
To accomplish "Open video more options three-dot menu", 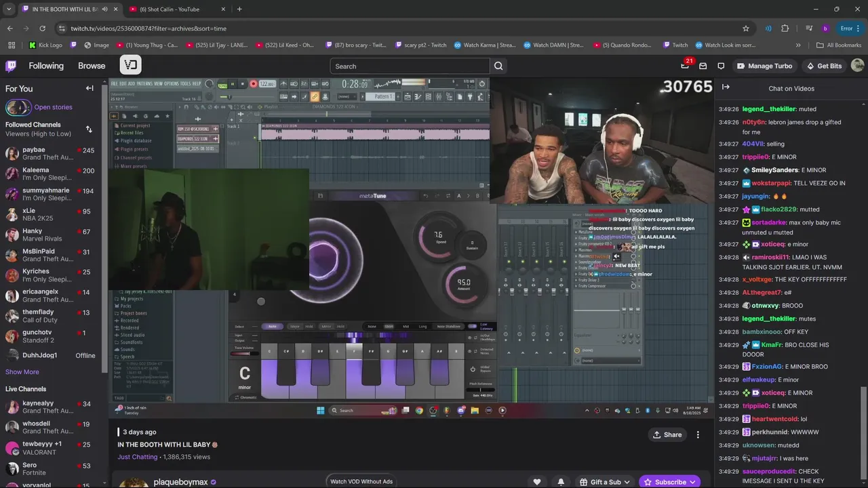I will pos(698,434).
